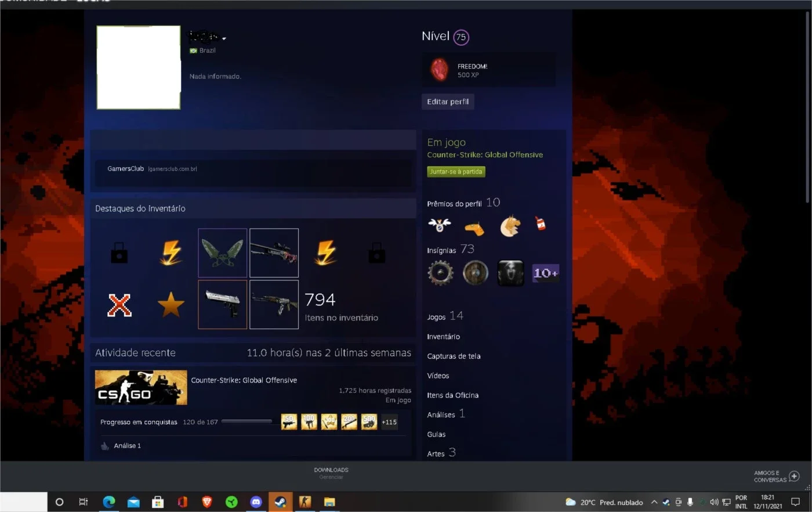Click the level 75 circle badge
The image size is (812, 512).
point(461,37)
